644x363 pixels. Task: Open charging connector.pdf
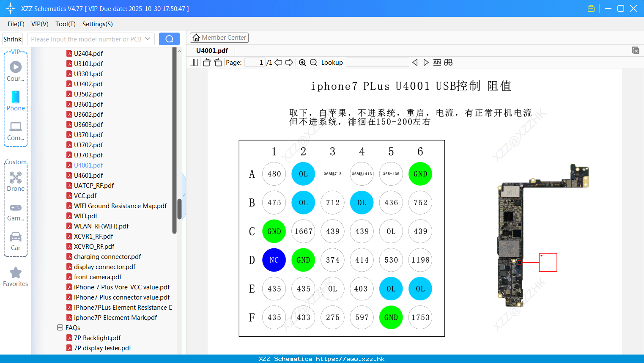click(x=104, y=256)
